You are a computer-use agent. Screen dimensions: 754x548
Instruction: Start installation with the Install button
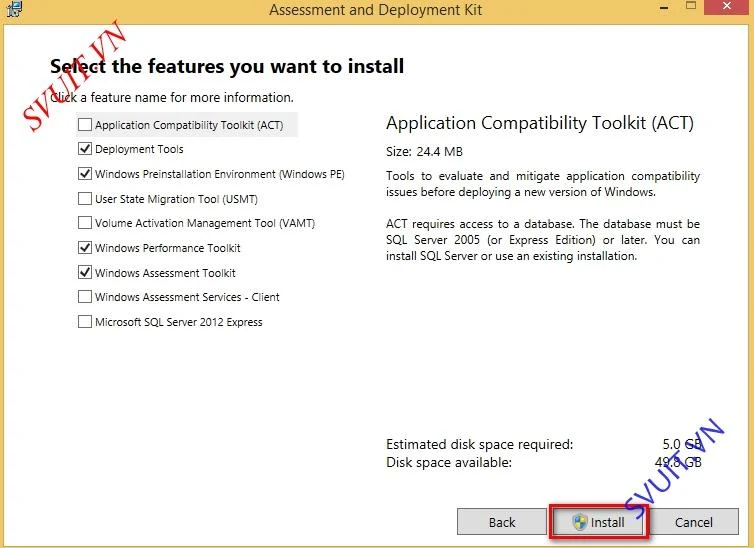[598, 522]
